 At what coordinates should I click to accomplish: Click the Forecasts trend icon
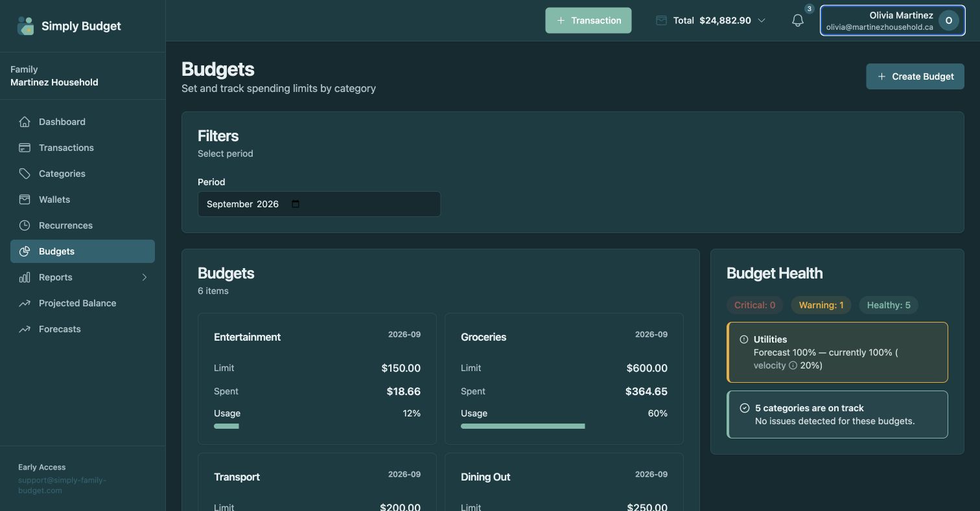pos(25,329)
